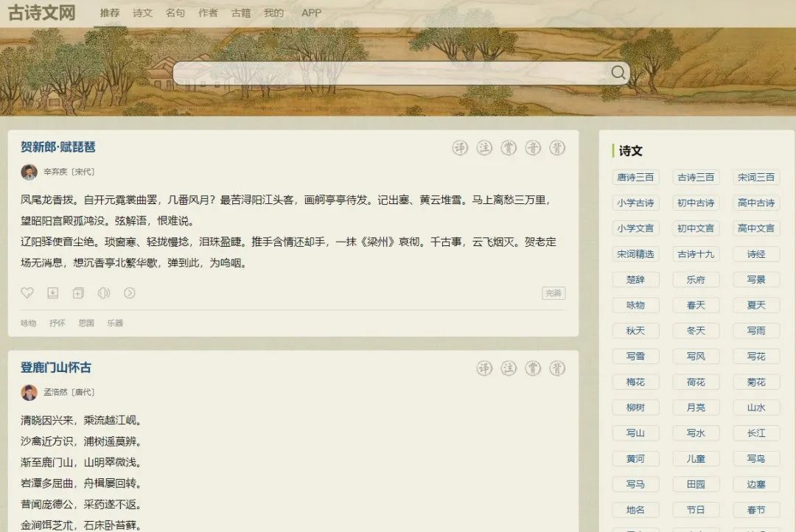Open translation (译) for 登鹿门山怀古

pos(484,368)
